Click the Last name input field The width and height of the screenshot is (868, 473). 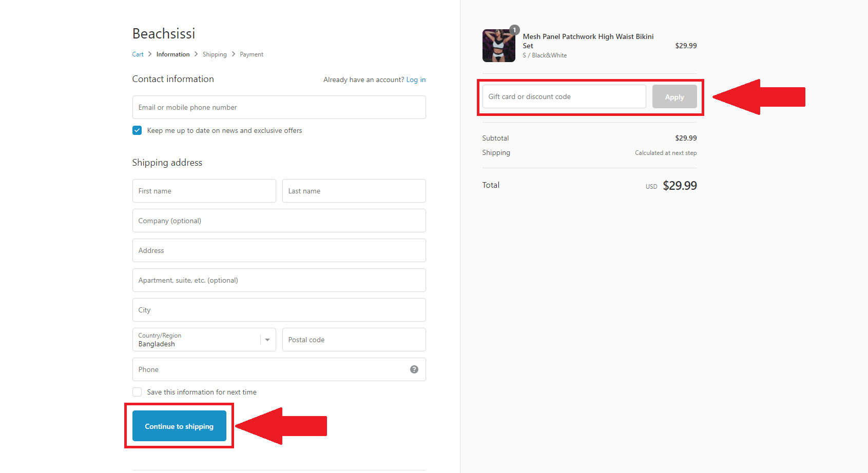pyautogui.click(x=354, y=191)
